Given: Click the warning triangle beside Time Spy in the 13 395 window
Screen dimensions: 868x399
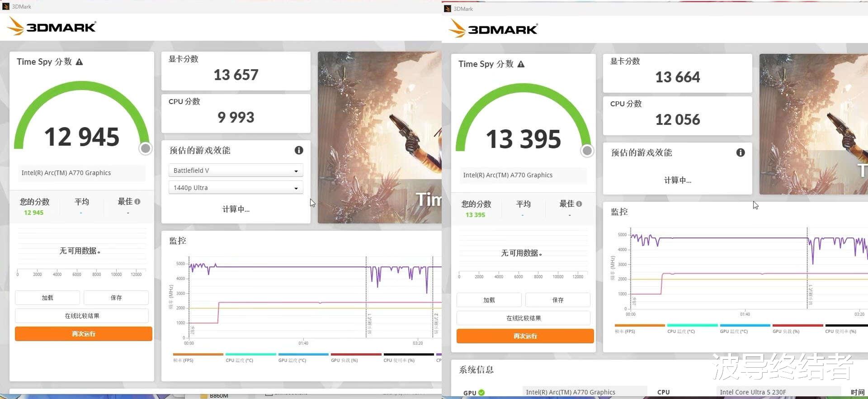Looking at the screenshot, I should click(x=521, y=64).
